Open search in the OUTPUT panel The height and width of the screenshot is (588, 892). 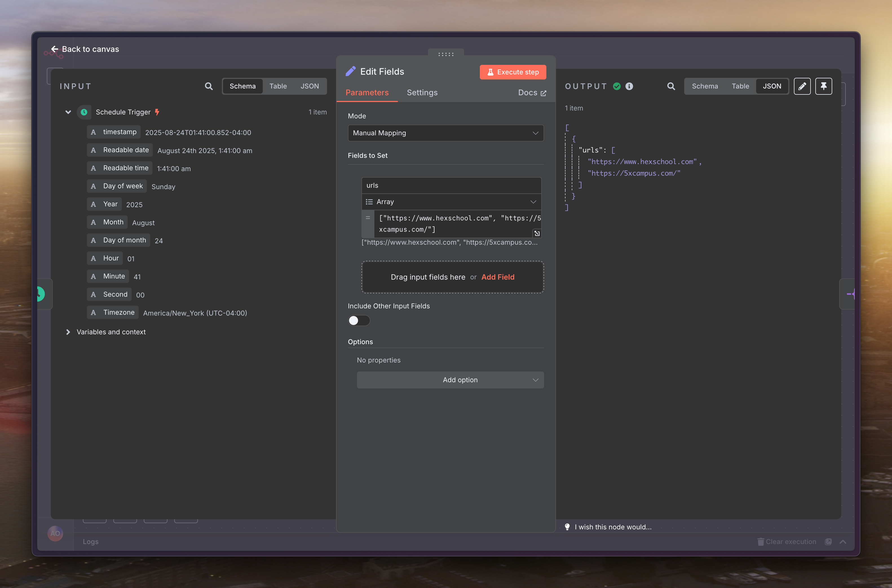(671, 86)
